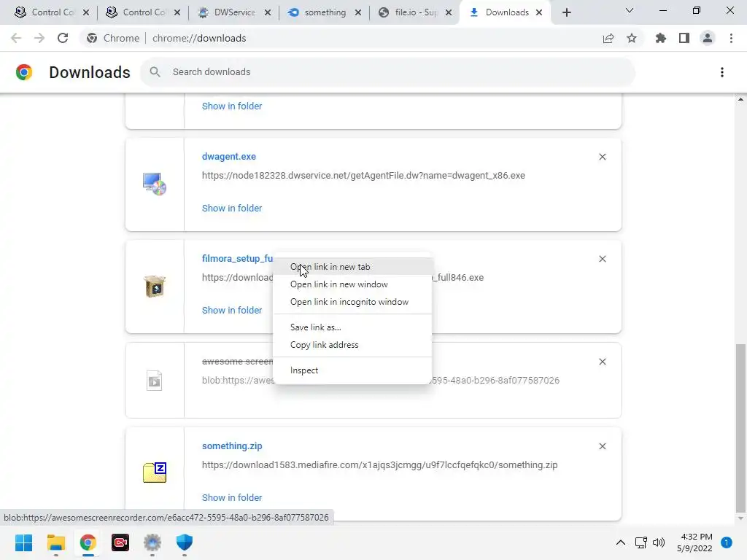
Task: Click filmora setup file icon
Action: click(x=155, y=286)
